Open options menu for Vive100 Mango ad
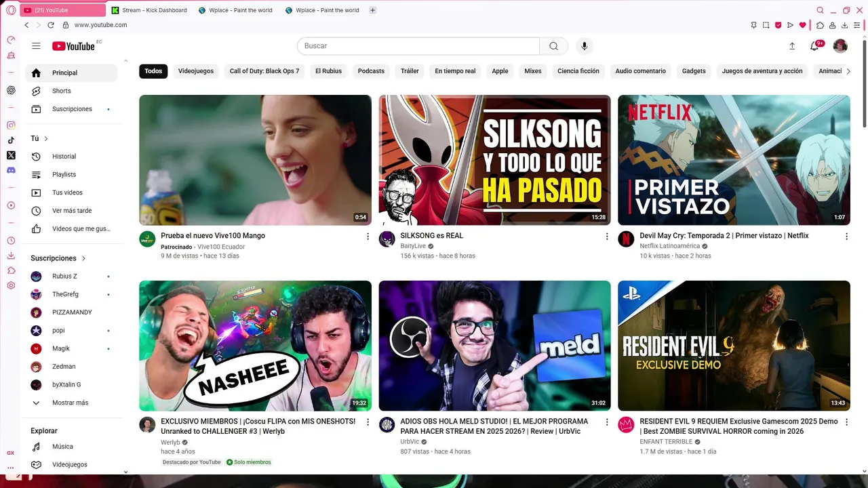This screenshot has width=868, height=488. click(368, 237)
